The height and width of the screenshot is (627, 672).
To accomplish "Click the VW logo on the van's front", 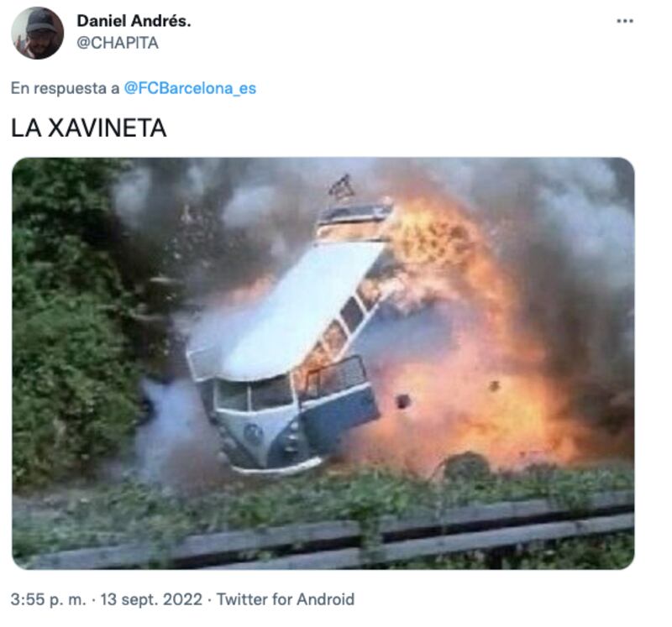I will click(253, 433).
